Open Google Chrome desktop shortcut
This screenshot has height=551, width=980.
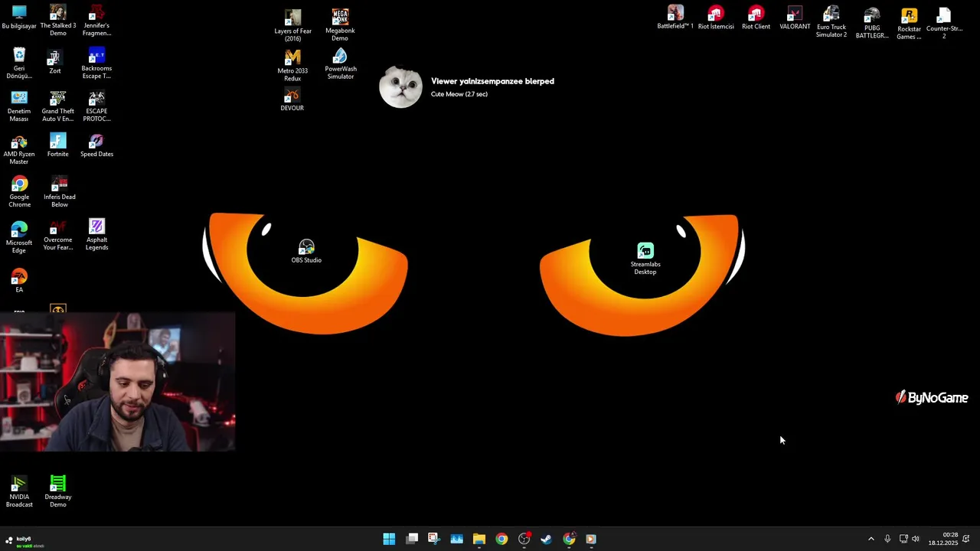coord(19,191)
